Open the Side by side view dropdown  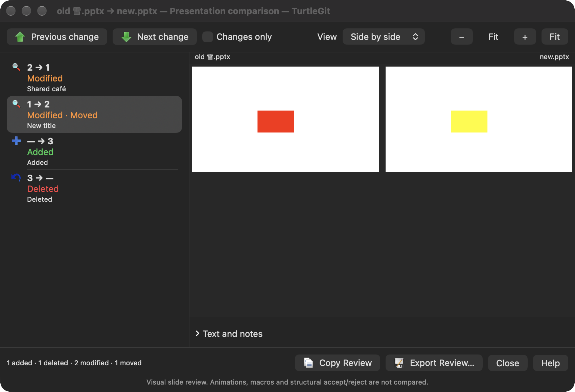pyautogui.click(x=384, y=37)
